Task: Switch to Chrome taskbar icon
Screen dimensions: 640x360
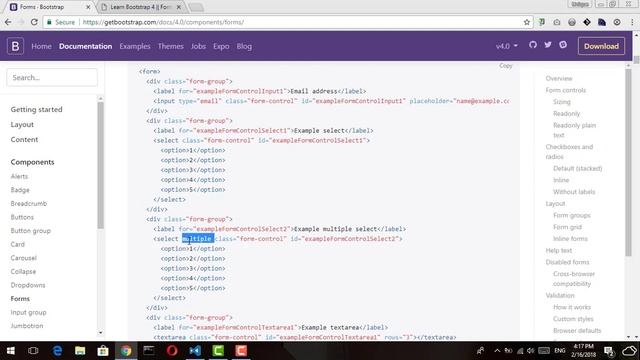Action: tap(126, 351)
